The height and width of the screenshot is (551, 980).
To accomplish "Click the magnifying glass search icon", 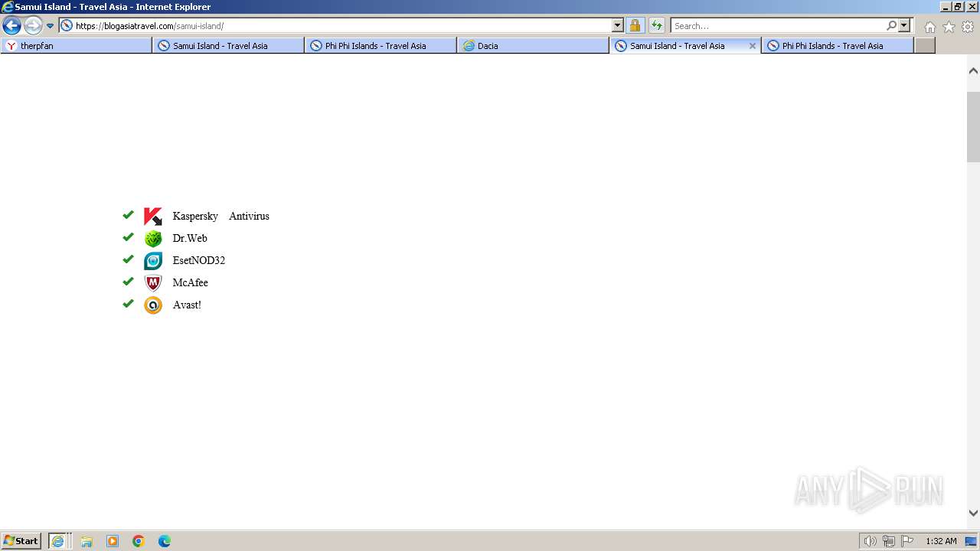I will [891, 26].
